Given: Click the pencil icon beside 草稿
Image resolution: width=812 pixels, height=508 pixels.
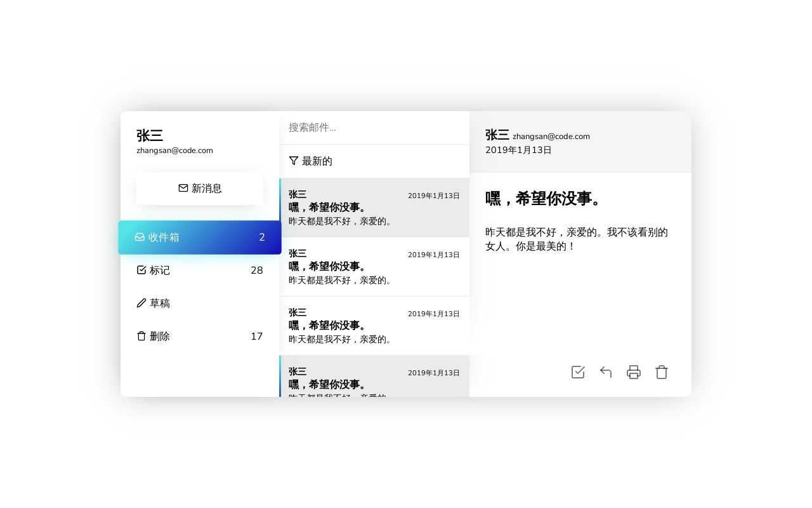Looking at the screenshot, I should pos(141,303).
